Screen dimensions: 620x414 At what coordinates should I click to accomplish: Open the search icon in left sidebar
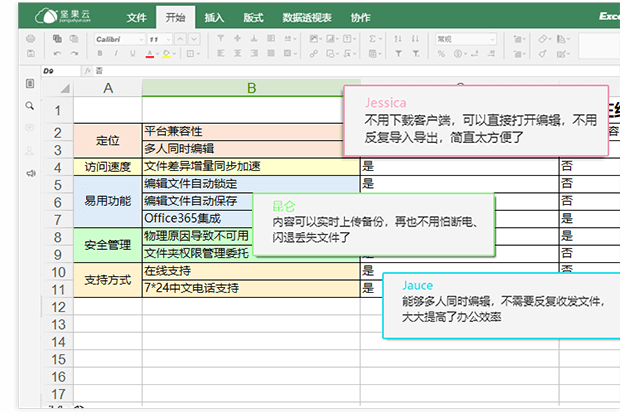pos(31,105)
